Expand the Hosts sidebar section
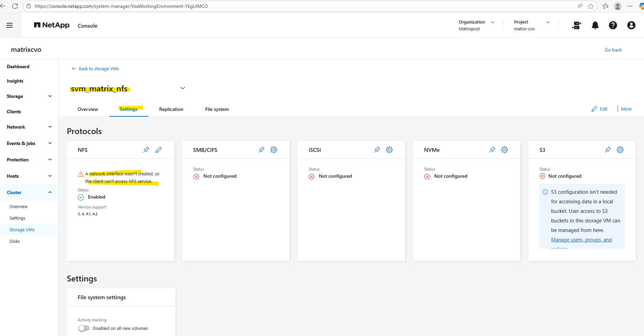644x336 pixels. (x=29, y=176)
